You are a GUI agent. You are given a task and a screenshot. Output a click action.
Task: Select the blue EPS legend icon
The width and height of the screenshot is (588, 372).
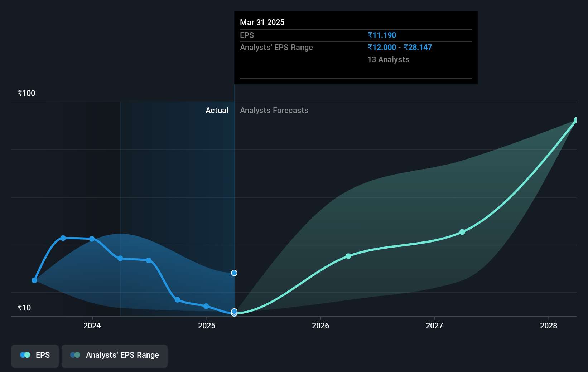(x=25, y=355)
